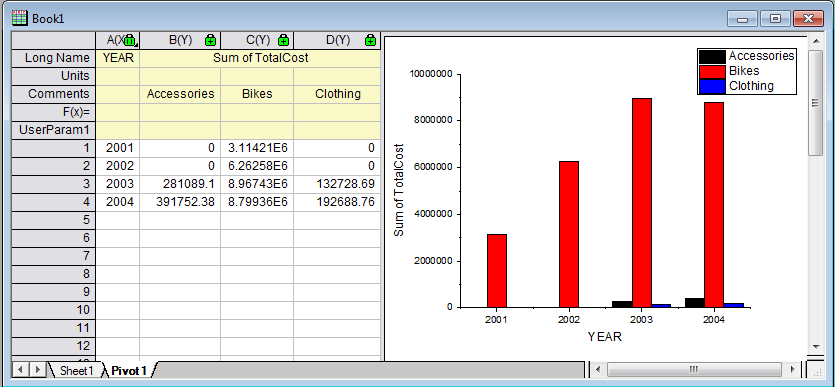Screen dimensions: 835x387
Task: Click the cell containing 2002
Action: click(x=118, y=166)
